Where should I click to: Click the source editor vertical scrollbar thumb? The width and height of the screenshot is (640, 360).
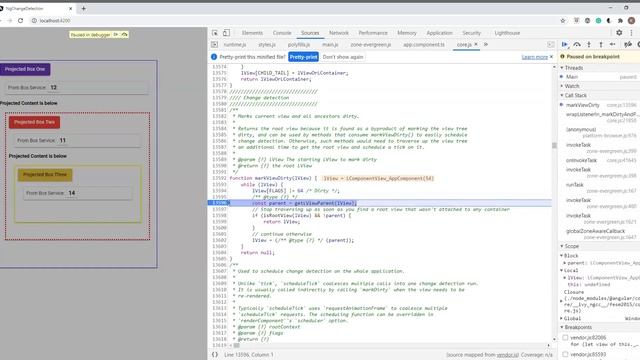tap(554, 146)
